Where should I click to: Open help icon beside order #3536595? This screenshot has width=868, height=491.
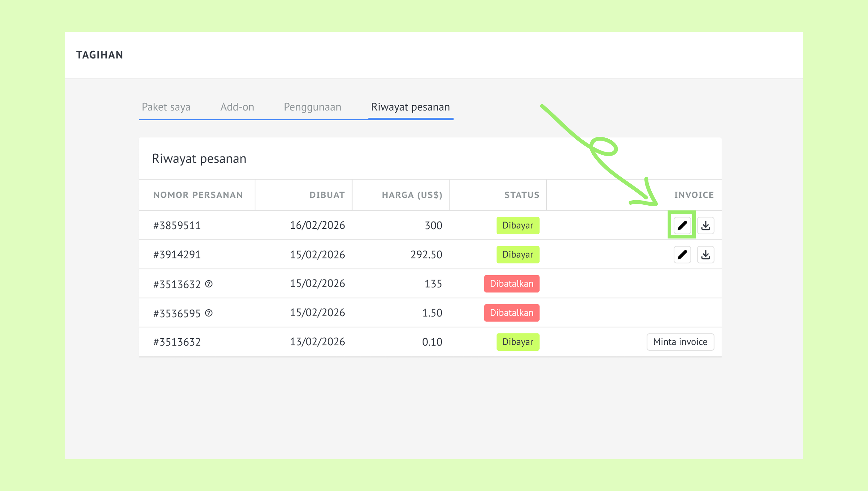(x=209, y=313)
